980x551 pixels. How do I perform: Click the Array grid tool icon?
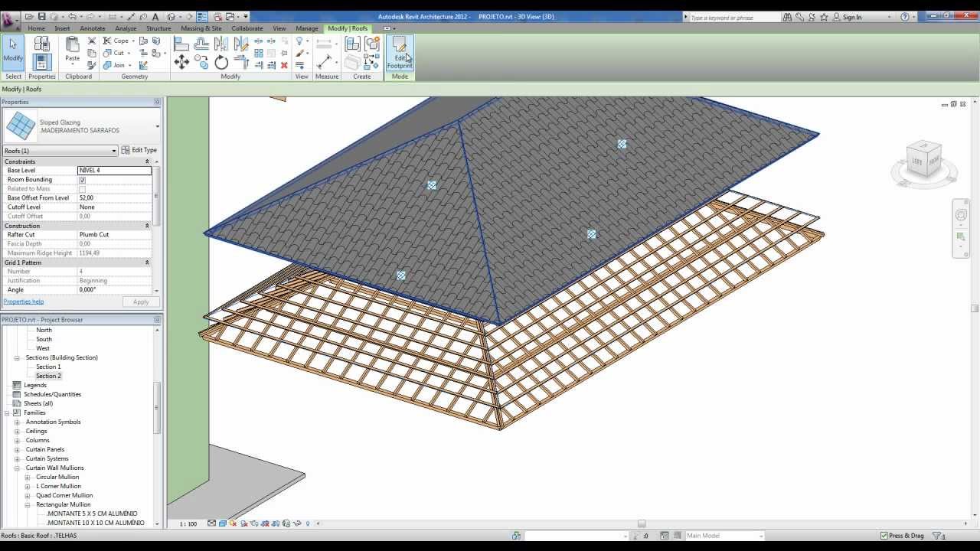[x=259, y=53]
